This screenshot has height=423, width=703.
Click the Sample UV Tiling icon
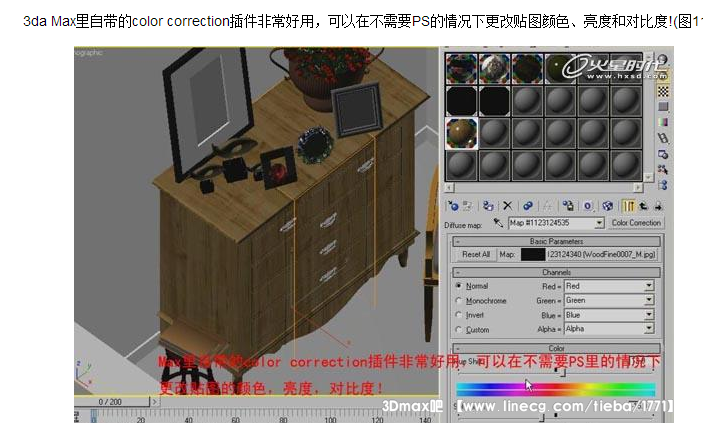pyautogui.click(x=663, y=107)
